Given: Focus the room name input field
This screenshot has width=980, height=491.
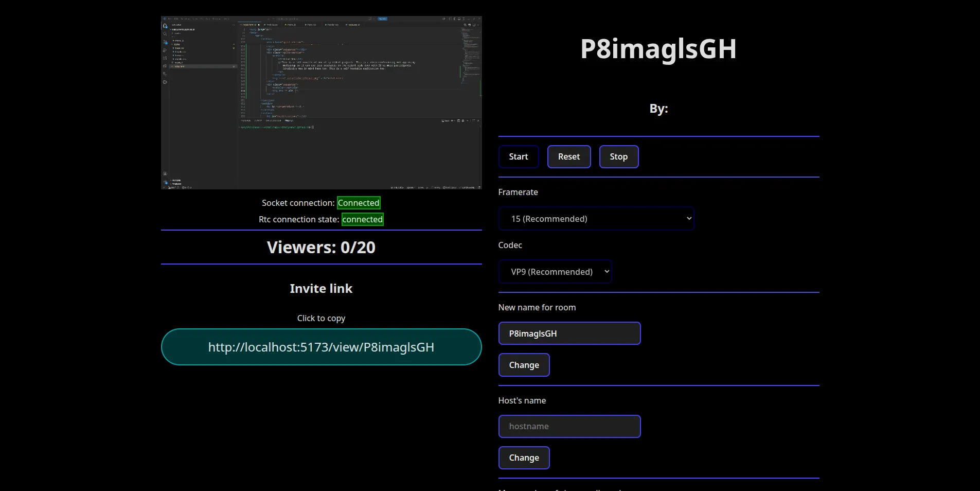Looking at the screenshot, I should click(569, 334).
